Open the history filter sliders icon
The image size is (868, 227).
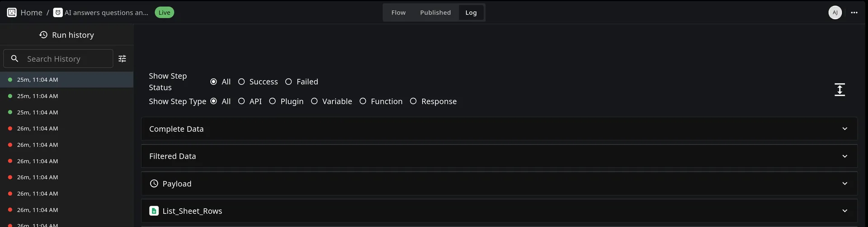(123, 59)
